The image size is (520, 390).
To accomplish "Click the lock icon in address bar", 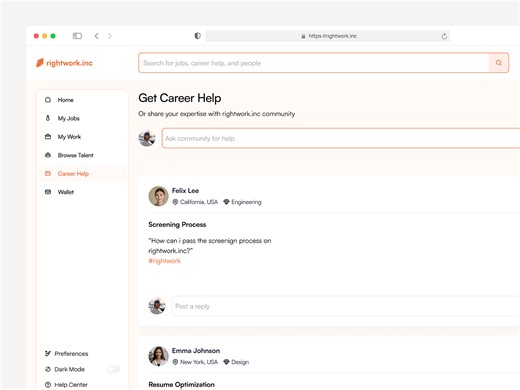I will click(x=303, y=36).
